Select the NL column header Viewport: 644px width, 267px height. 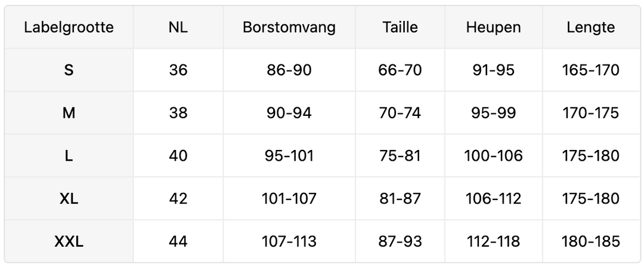point(178,27)
